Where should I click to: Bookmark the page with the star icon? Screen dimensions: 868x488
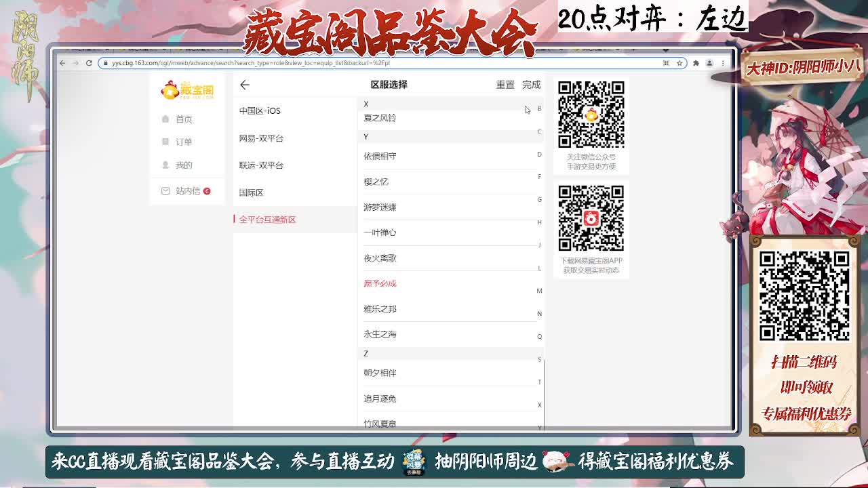click(x=679, y=63)
